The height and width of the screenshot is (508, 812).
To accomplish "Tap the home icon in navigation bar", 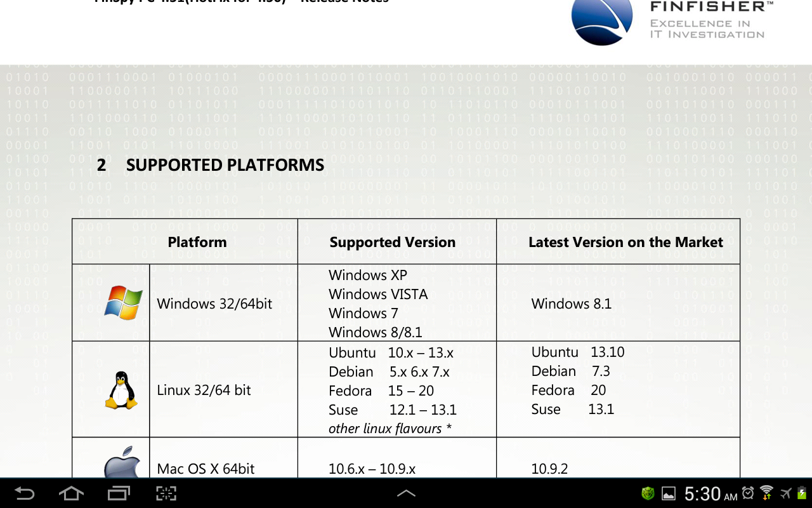I will click(71, 493).
